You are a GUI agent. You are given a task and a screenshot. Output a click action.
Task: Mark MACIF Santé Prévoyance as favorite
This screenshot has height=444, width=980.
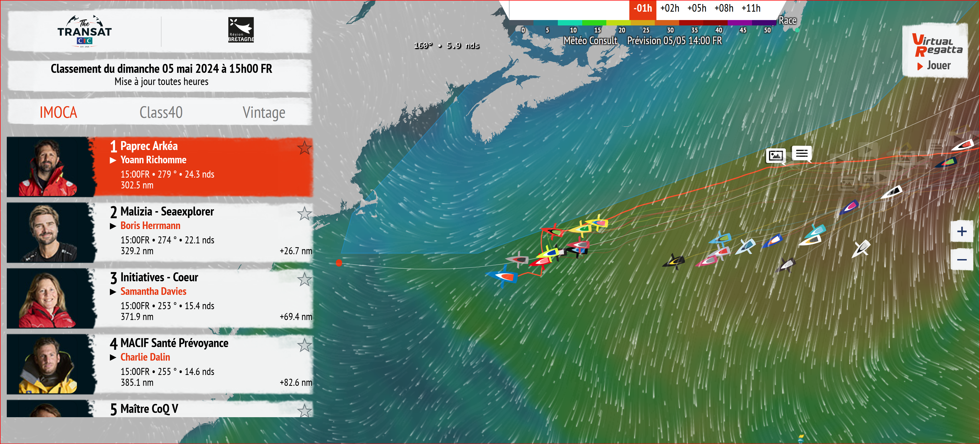click(x=304, y=345)
